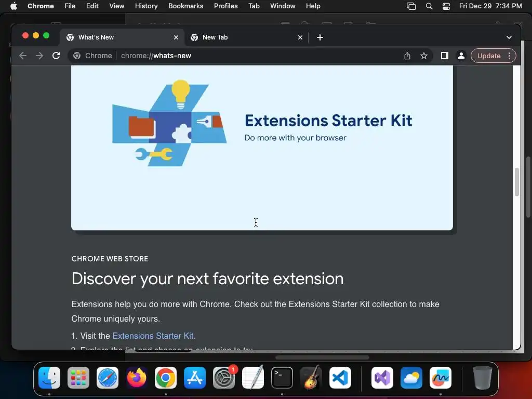Click the CHROME WEB STORE label text
This screenshot has height=399, width=532.
(x=110, y=259)
